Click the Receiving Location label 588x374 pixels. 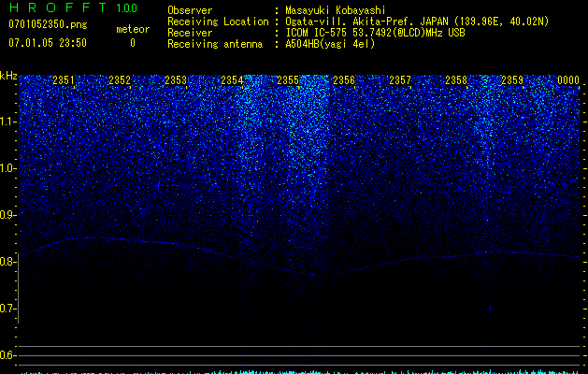[218, 22]
